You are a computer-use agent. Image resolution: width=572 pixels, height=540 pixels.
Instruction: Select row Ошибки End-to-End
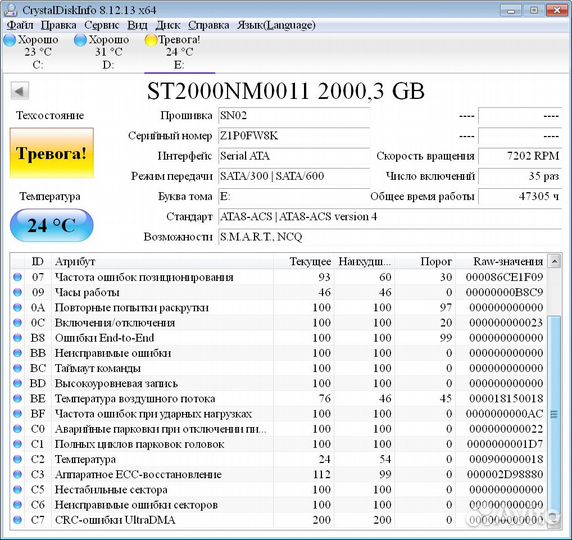click(x=279, y=338)
